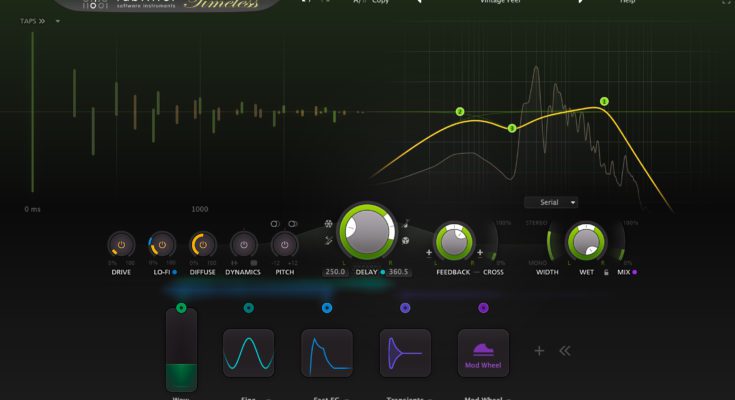Click the Mod Wheel source tile
This screenshot has height=400, width=735.
[x=483, y=353]
